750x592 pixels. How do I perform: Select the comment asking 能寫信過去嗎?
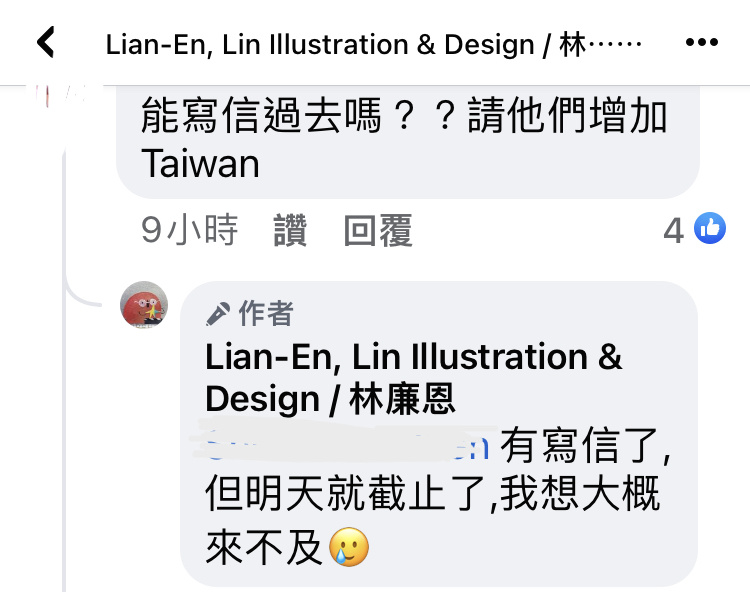tap(408, 139)
